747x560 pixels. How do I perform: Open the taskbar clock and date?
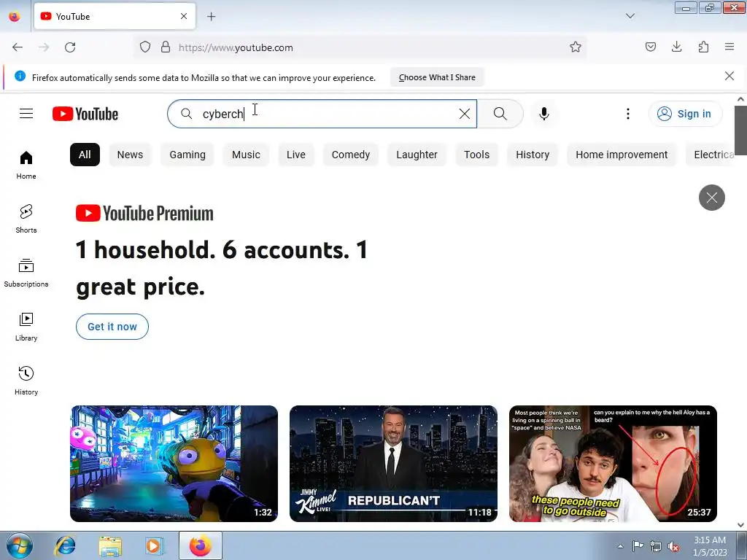pyautogui.click(x=710, y=546)
